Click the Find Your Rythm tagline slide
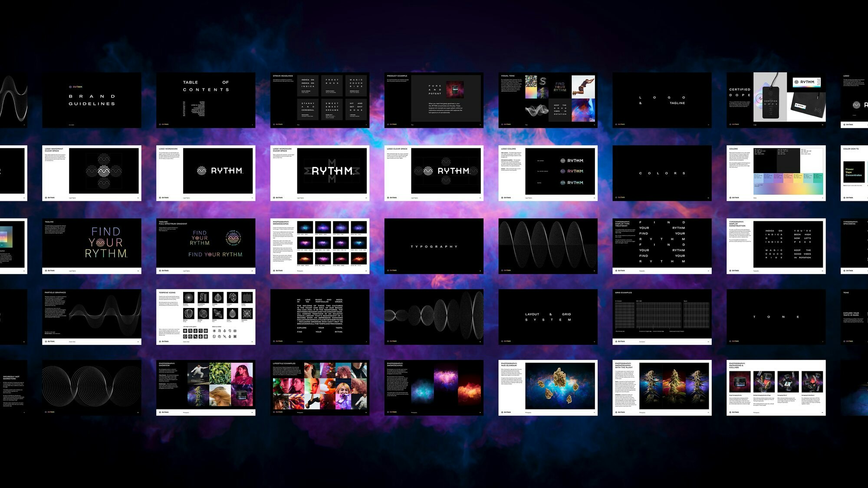 click(x=92, y=246)
